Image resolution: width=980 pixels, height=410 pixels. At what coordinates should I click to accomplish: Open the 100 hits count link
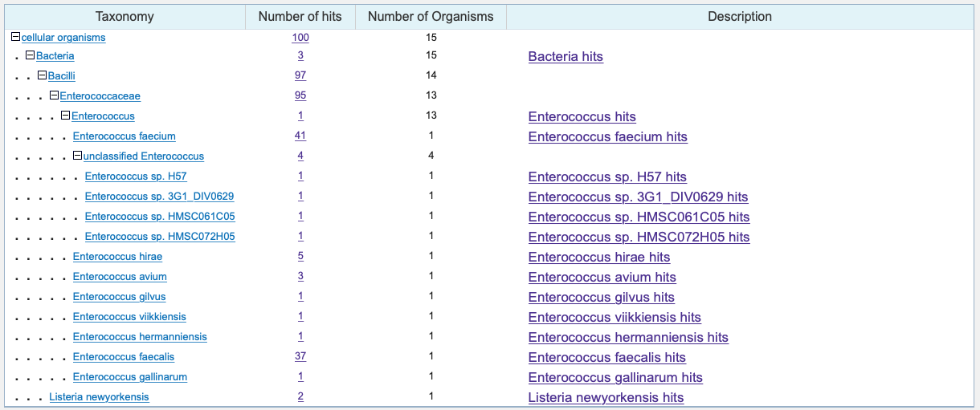pos(300,38)
